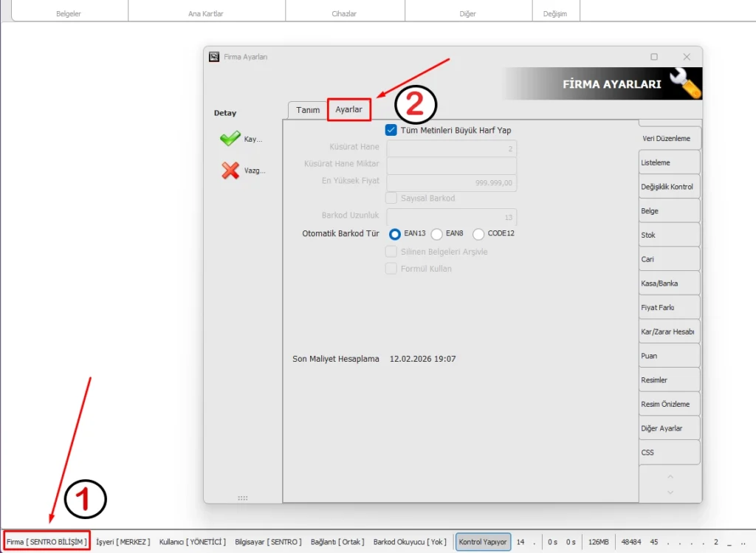Screen dimensions: 756x553
Task: Open the Ana Kartlar ribbon group
Action: tap(206, 14)
